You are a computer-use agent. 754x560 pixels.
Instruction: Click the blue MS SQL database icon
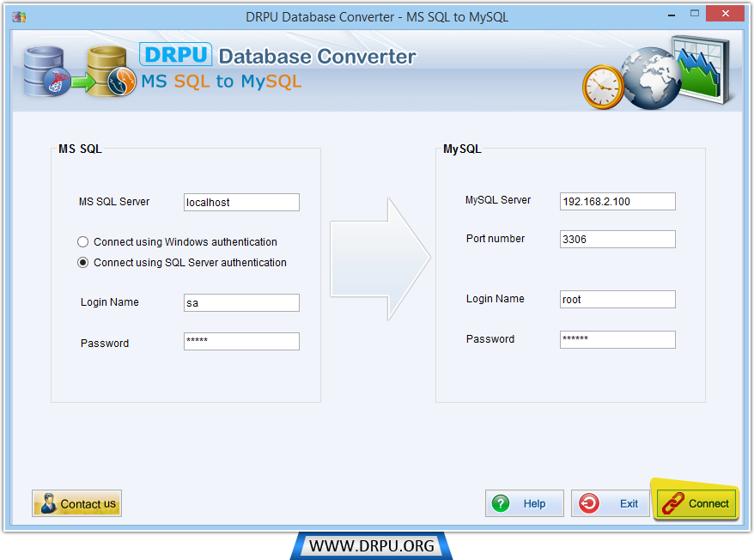point(46,71)
